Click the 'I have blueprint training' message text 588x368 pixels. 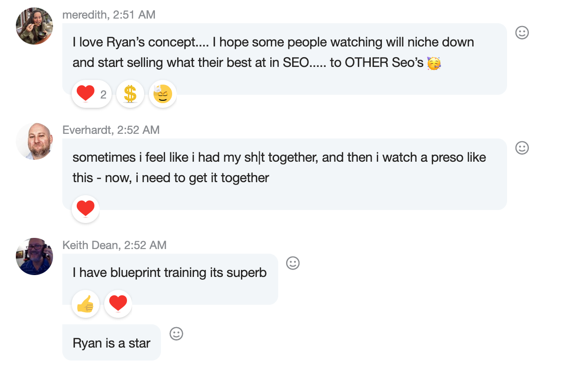170,272
